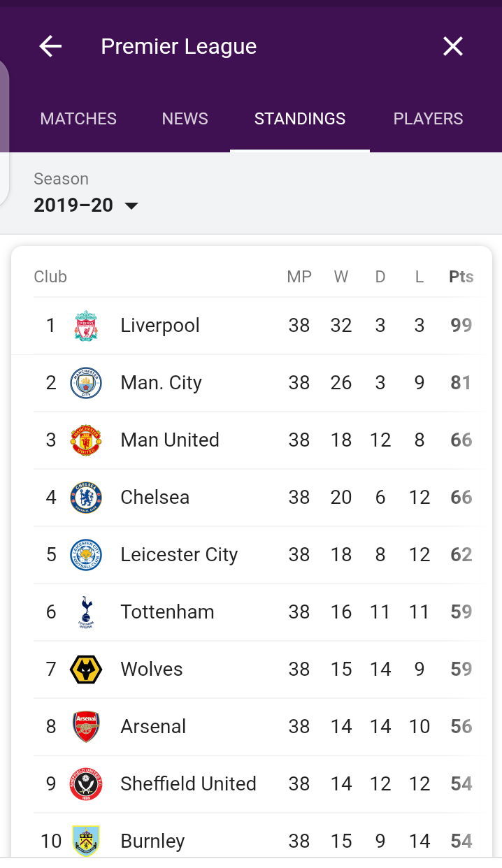Open the Burnley team name link
The height and width of the screenshot is (868, 502).
point(152,841)
